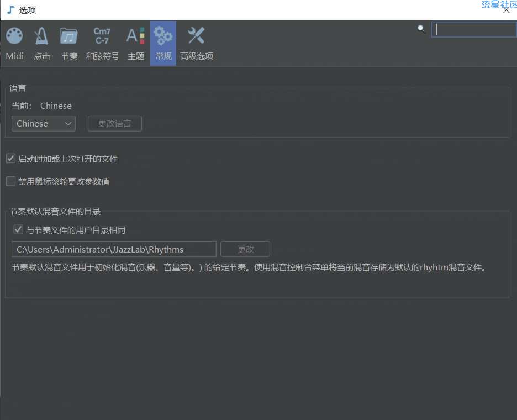Image resolution: width=517 pixels, height=420 pixels.
Task: Click the rhythm mix description text
Action: click(249, 267)
